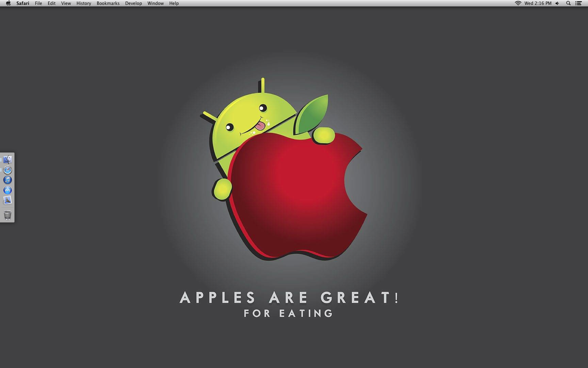Open Spotlight search magnifier

pyautogui.click(x=568, y=3)
